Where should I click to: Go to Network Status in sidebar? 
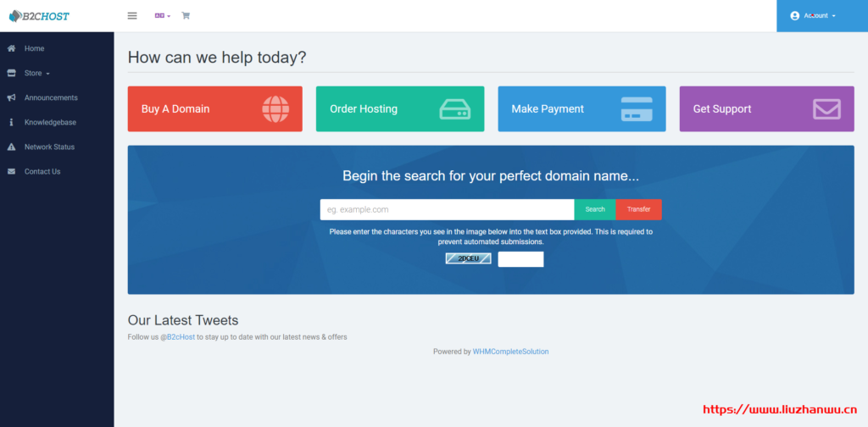49,147
